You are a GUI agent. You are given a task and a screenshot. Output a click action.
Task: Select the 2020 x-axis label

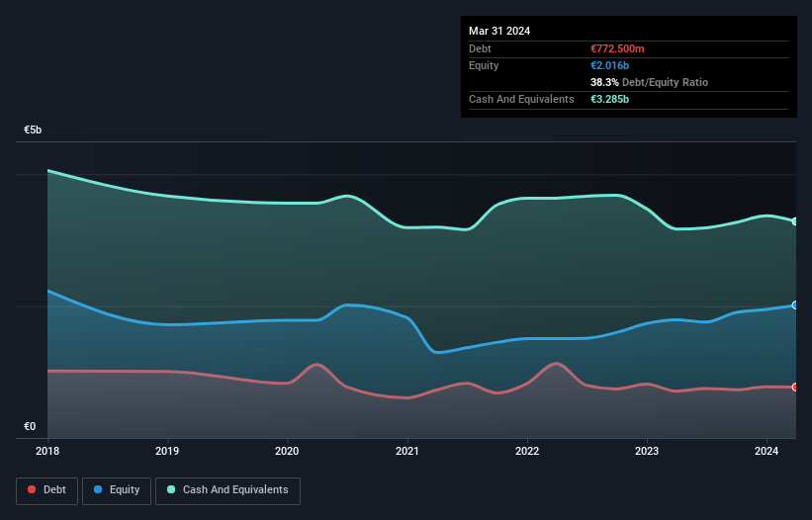click(x=287, y=451)
